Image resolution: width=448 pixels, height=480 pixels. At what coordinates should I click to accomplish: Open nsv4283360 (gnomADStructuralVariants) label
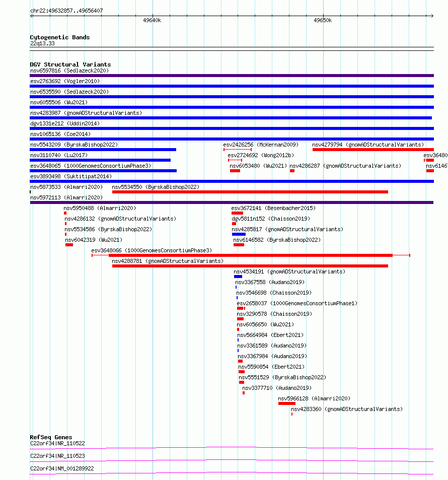click(347, 409)
